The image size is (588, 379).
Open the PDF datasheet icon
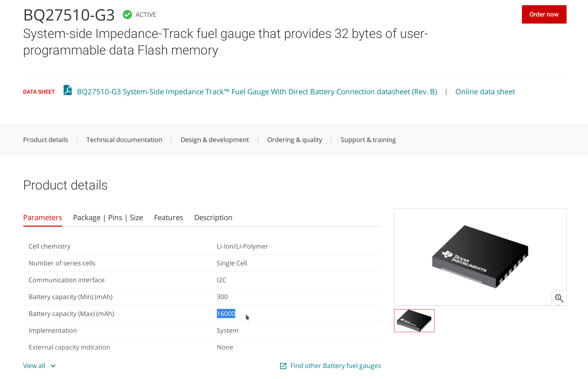pyautogui.click(x=68, y=90)
